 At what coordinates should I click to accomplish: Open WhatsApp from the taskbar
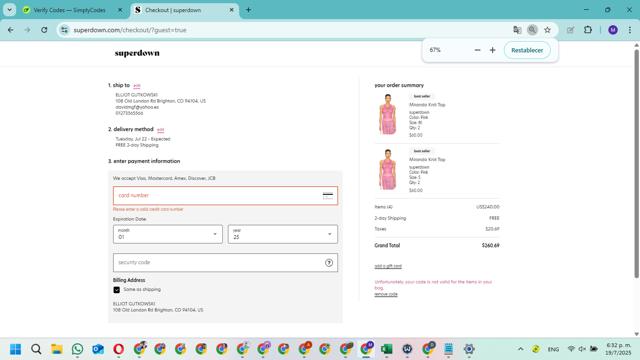pos(77,349)
